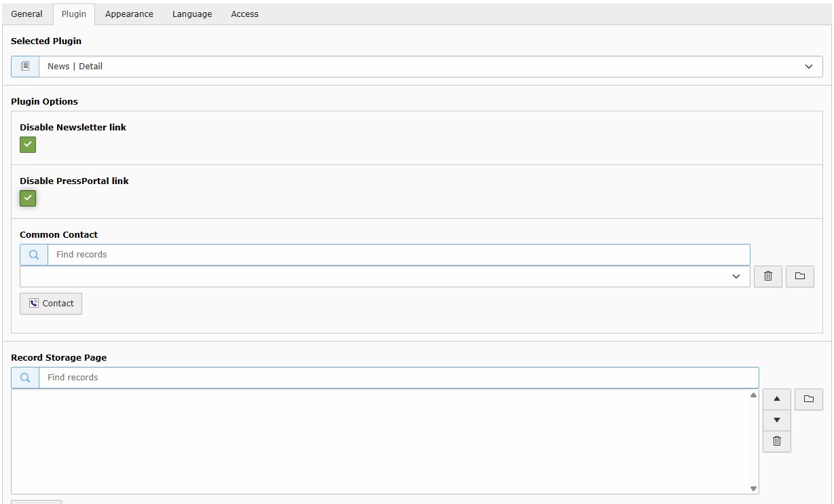This screenshot has width=834, height=504.
Task: Delete selected Record Storage Page entry
Action: 776,441
